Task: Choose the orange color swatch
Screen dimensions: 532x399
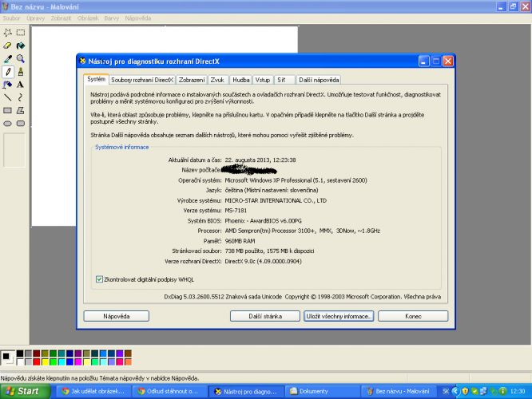Action: tap(128, 361)
